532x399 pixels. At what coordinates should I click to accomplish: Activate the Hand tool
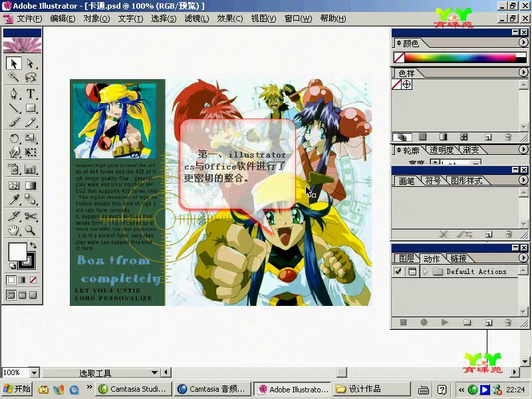(x=13, y=230)
